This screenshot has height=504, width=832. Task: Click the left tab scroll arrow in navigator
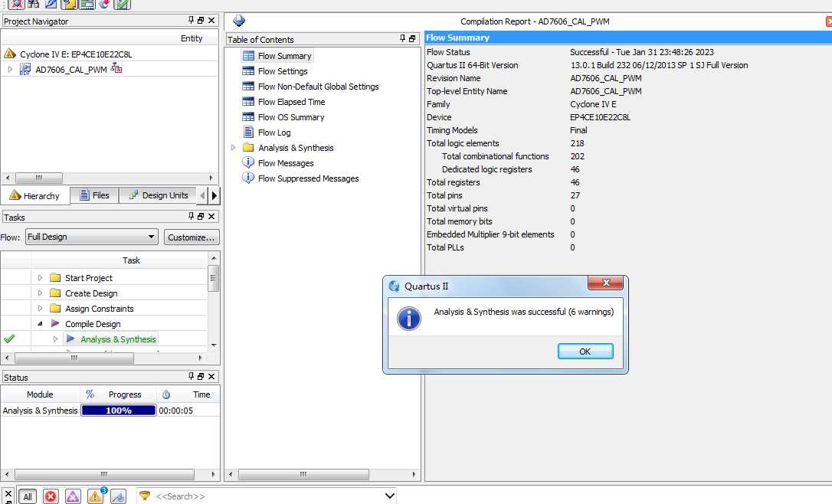pyautogui.click(x=202, y=195)
